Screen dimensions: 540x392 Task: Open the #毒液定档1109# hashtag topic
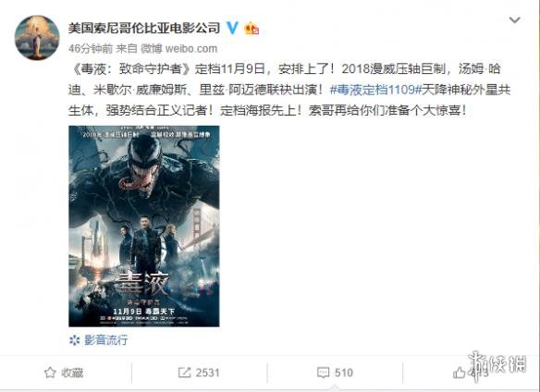(375, 90)
